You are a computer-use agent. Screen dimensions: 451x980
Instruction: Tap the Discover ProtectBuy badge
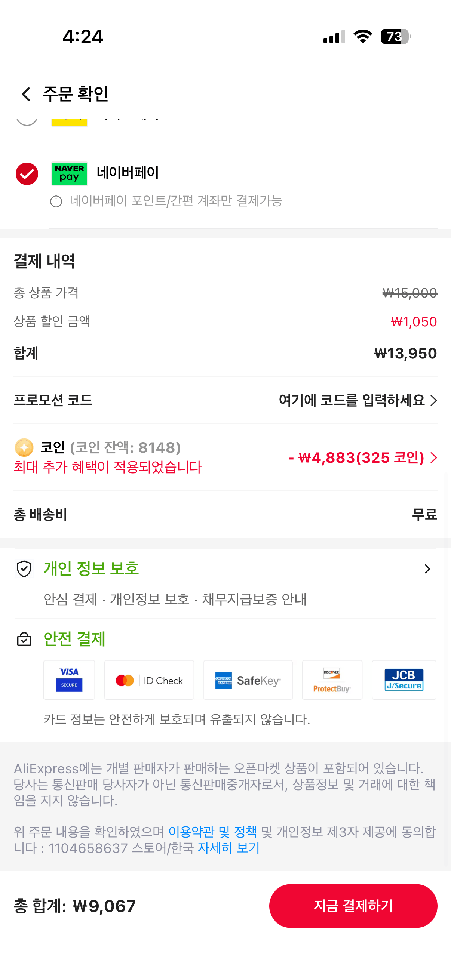pos(332,680)
